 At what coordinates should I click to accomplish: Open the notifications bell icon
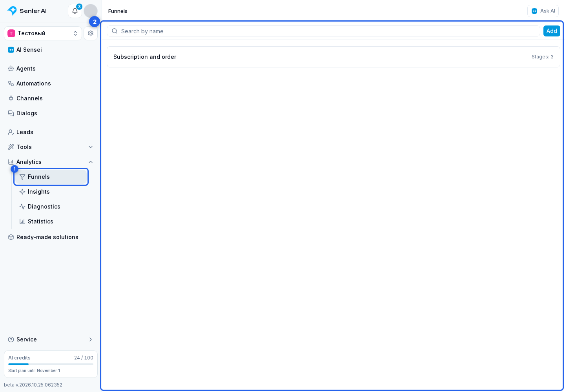(75, 11)
